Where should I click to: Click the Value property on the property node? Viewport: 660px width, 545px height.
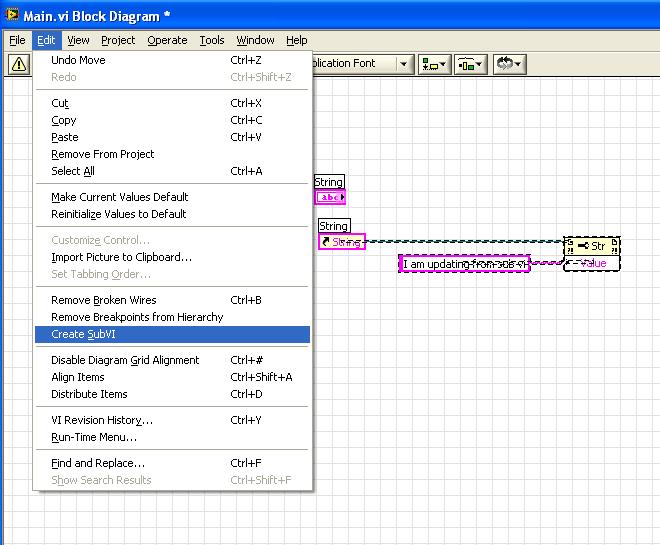pyautogui.click(x=591, y=263)
